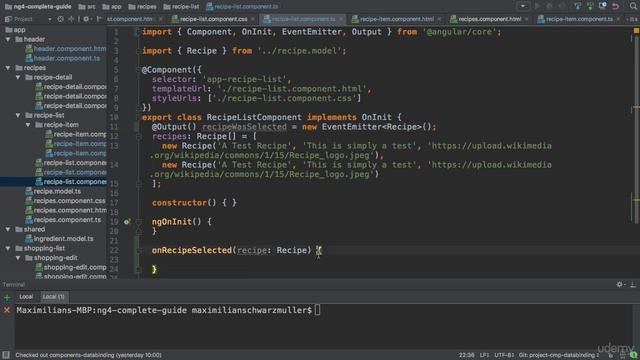Open Terminal panel gear settings
Viewport: 640px width, 360px height.
(x=620, y=284)
